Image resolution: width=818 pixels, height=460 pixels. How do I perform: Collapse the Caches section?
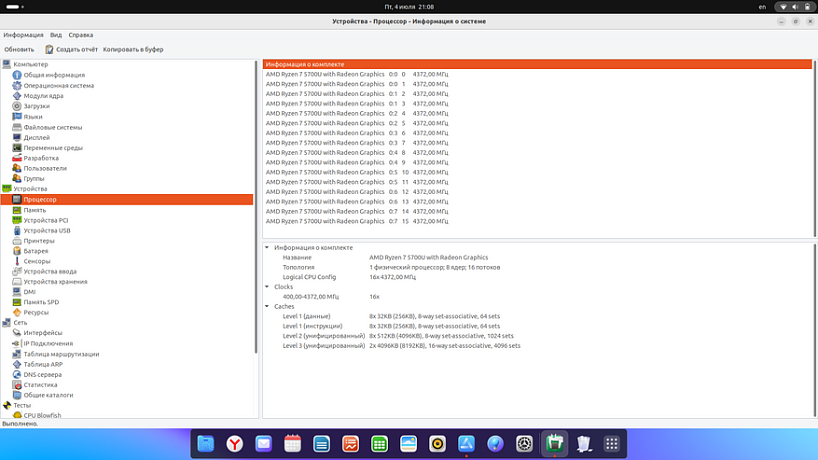point(267,306)
